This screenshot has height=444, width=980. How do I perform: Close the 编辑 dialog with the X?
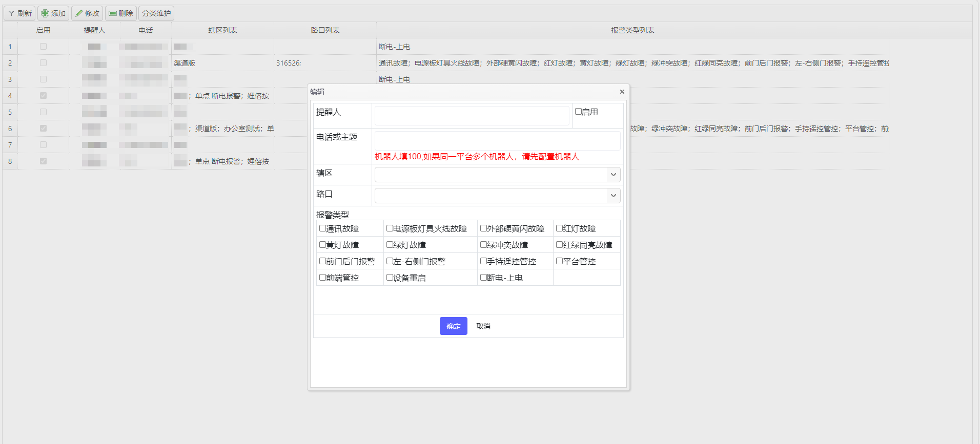(622, 92)
